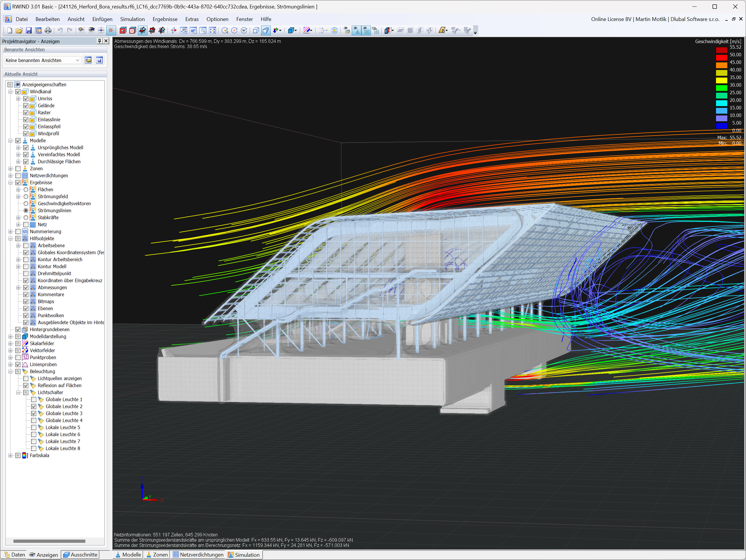Open the Simulation menu
The height and width of the screenshot is (560, 746).
(x=132, y=19)
